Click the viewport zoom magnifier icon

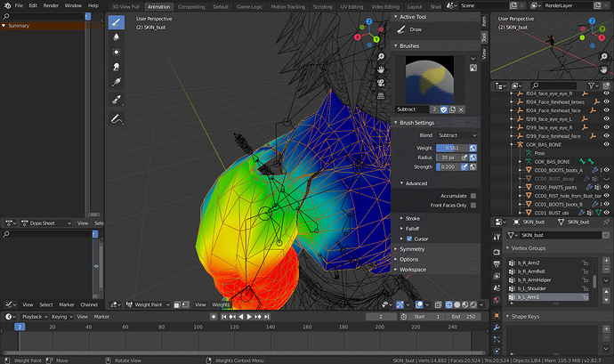point(381,57)
